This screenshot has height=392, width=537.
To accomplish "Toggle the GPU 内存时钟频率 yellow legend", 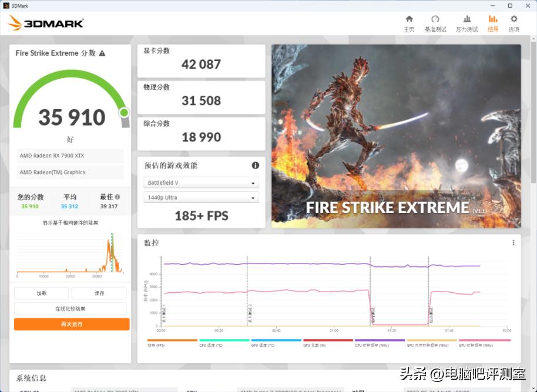I will [x=432, y=343].
